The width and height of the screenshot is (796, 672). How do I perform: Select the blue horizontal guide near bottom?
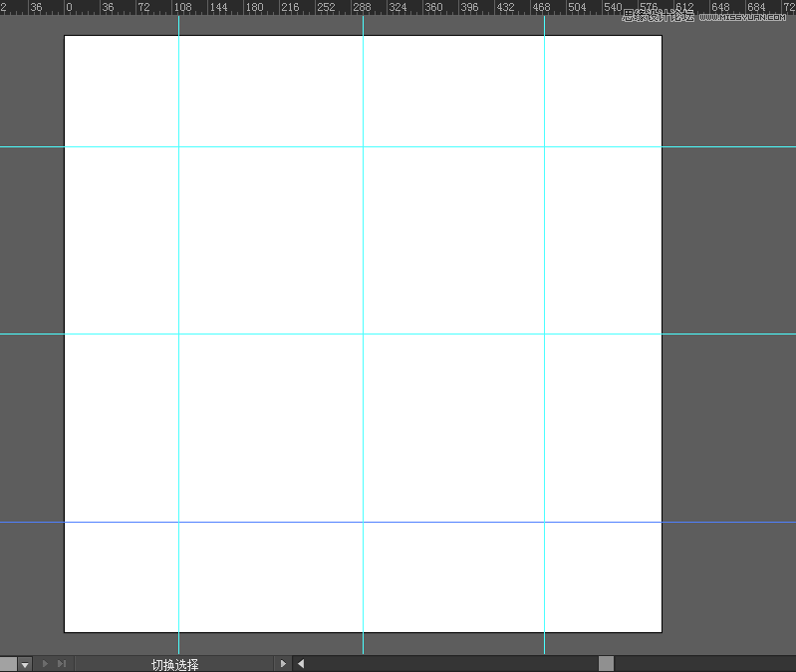click(x=299, y=522)
